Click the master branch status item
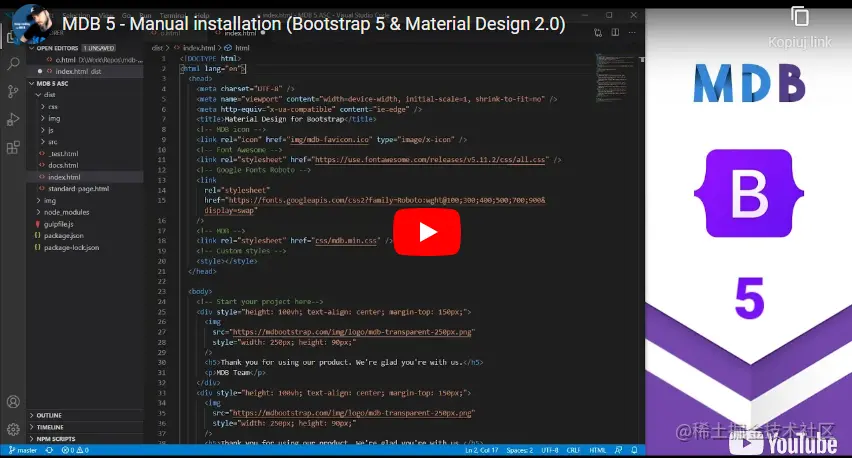The image size is (852, 458). pyautogui.click(x=23, y=450)
